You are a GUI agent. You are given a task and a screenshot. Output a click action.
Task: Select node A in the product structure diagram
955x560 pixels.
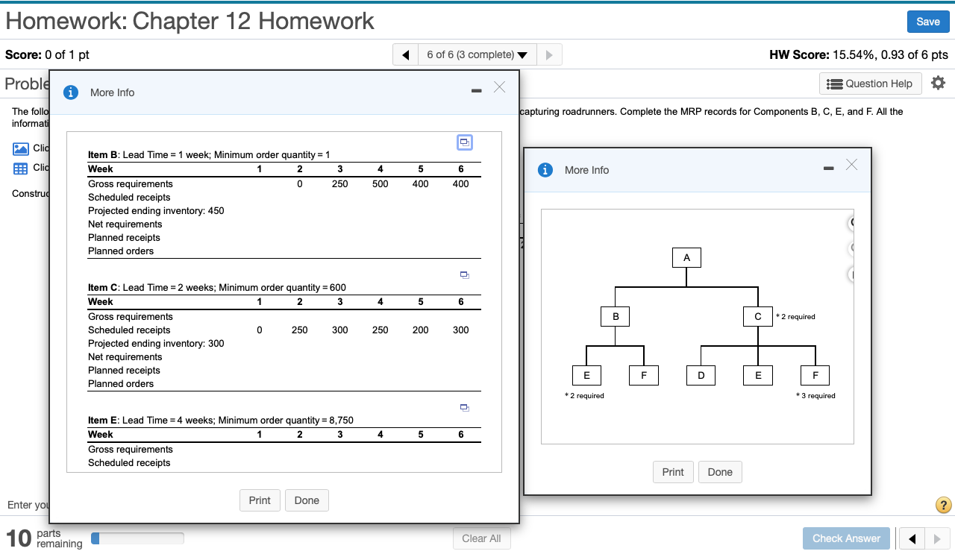coord(686,258)
